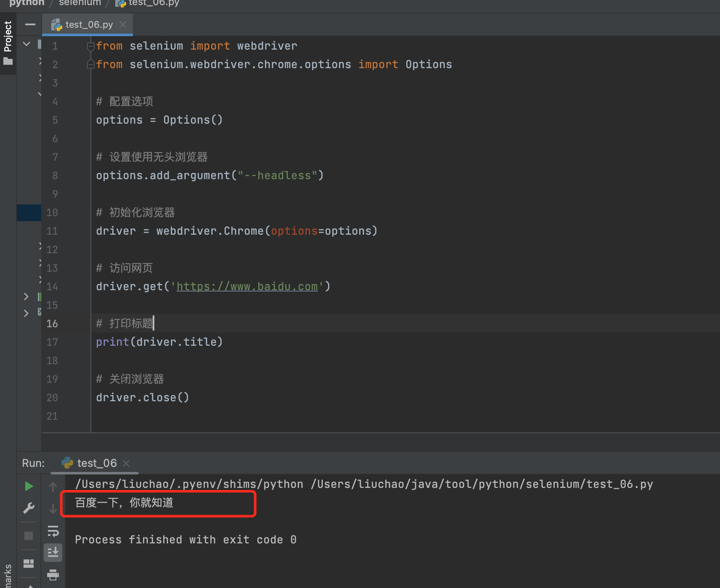Rerun test_06 with the green play icon
The width and height of the screenshot is (720, 588).
click(29, 487)
